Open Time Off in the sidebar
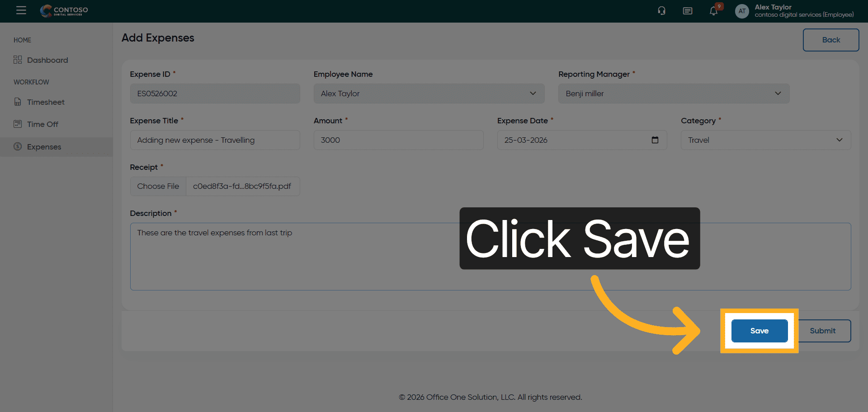The image size is (868, 412). coord(42,124)
